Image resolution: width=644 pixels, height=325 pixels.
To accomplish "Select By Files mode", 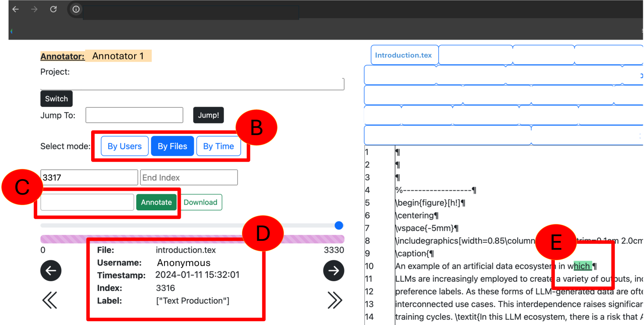I will 173,146.
